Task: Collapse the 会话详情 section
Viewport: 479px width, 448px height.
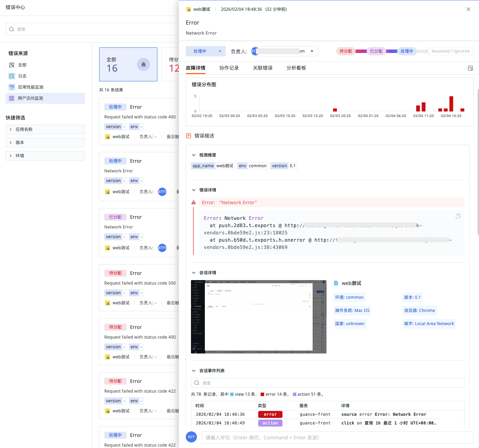Action: point(194,273)
